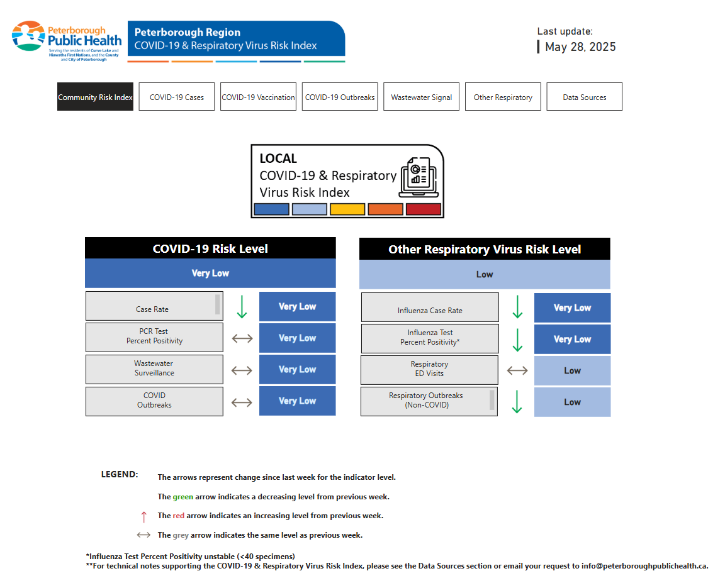Click Very Low level for COVID Outbreaks

(297, 401)
